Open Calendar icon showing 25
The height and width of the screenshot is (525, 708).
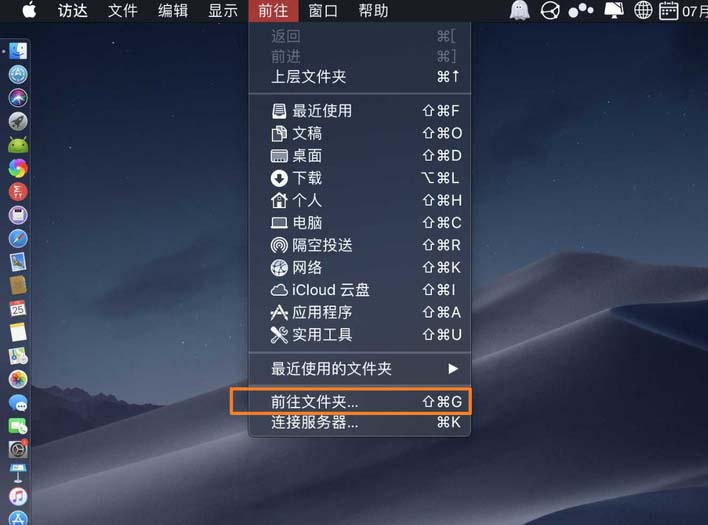click(x=18, y=309)
